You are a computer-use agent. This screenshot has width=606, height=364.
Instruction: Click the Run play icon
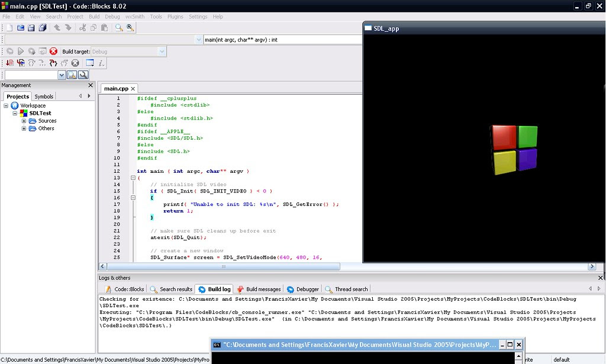pyautogui.click(x=21, y=51)
